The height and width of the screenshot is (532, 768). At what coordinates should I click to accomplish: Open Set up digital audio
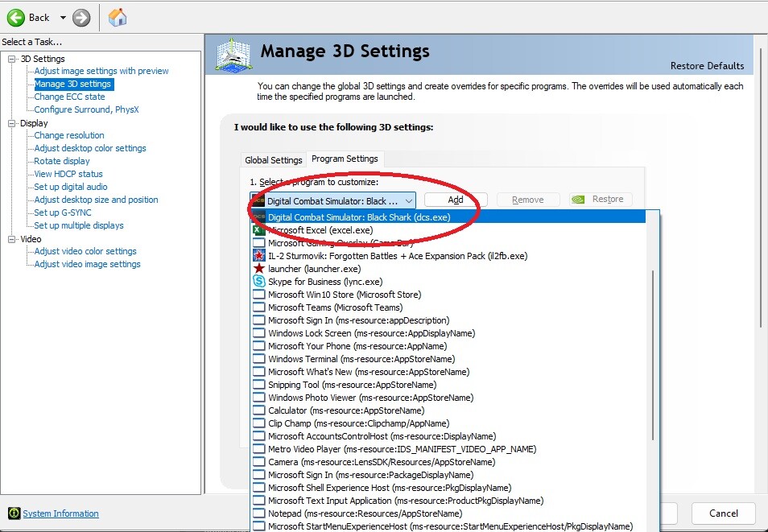click(x=71, y=187)
